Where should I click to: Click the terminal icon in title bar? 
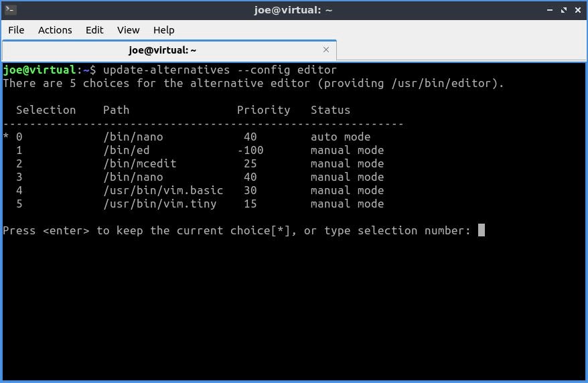click(x=10, y=9)
